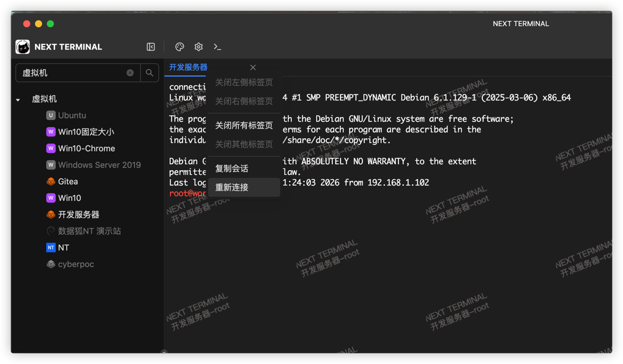Click the Win10-Chrome purple icon
The height and width of the screenshot is (364, 623).
pos(50,148)
